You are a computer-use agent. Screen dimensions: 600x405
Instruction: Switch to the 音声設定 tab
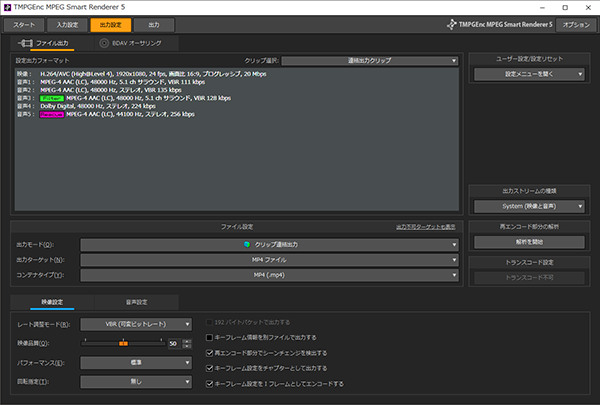pyautogui.click(x=136, y=302)
